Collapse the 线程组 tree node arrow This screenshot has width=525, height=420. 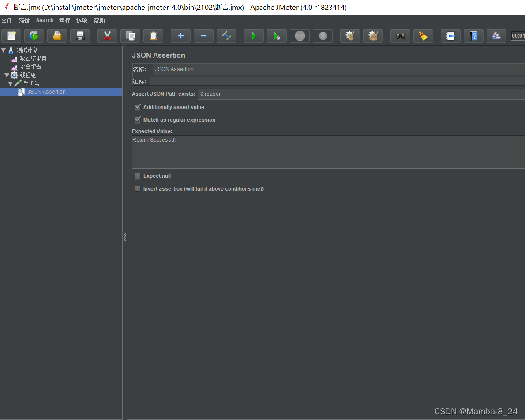tap(7, 75)
